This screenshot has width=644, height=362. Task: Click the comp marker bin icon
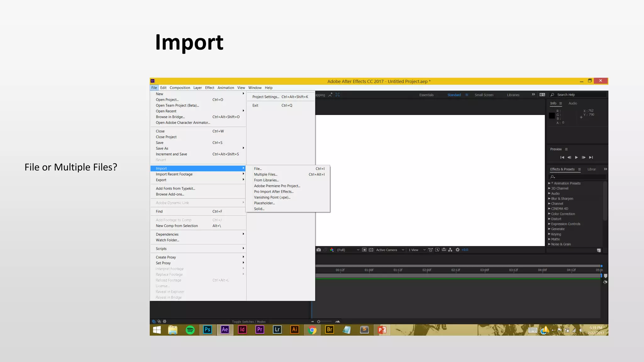point(606,276)
